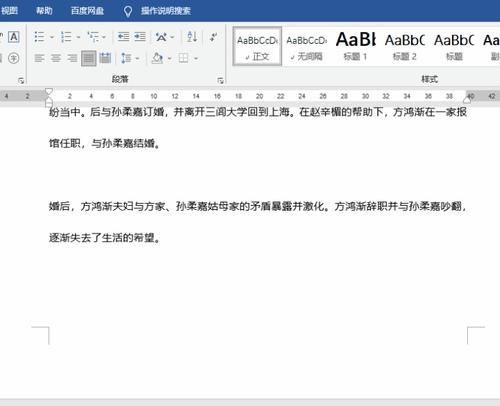Image resolution: width=500 pixels, height=406 pixels.
Task: Apply the 标题 2 style
Action: tap(404, 47)
